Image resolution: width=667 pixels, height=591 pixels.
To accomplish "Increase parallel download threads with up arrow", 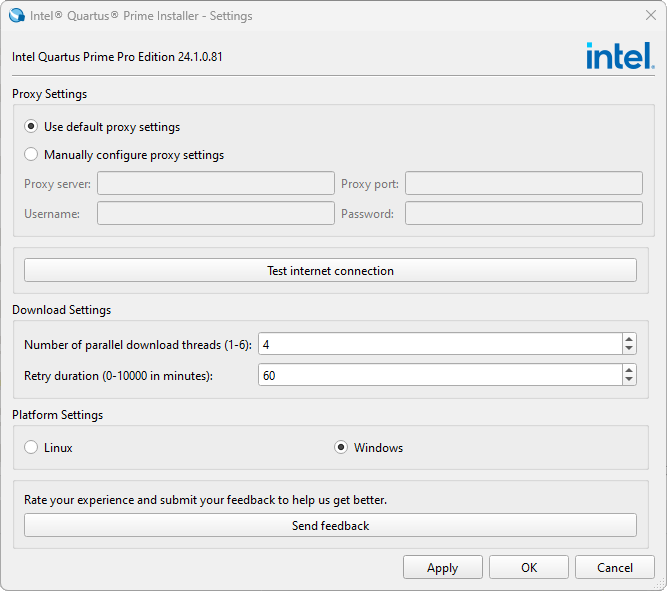I will (629, 339).
